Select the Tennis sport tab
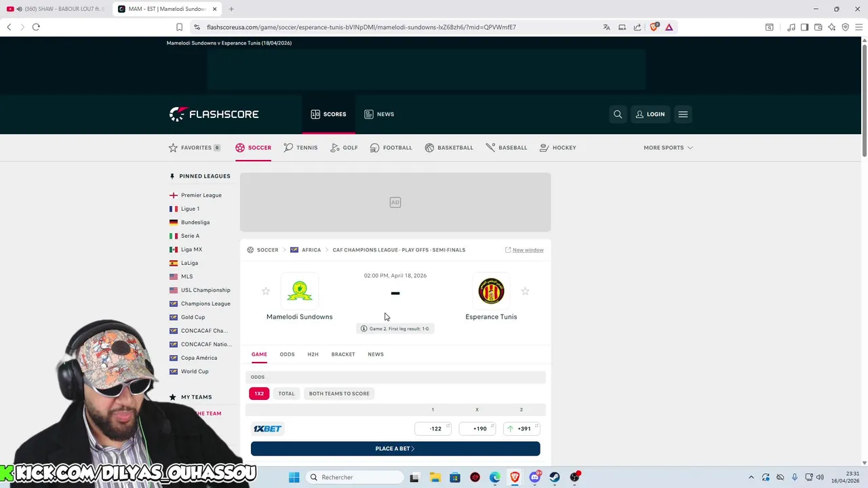This screenshot has height=488, width=868. tap(300, 148)
